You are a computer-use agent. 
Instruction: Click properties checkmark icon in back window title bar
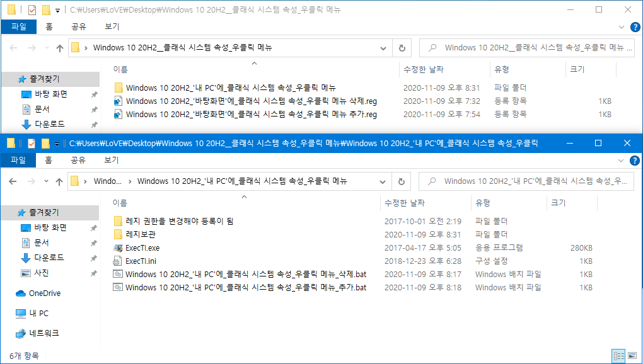(32, 9)
